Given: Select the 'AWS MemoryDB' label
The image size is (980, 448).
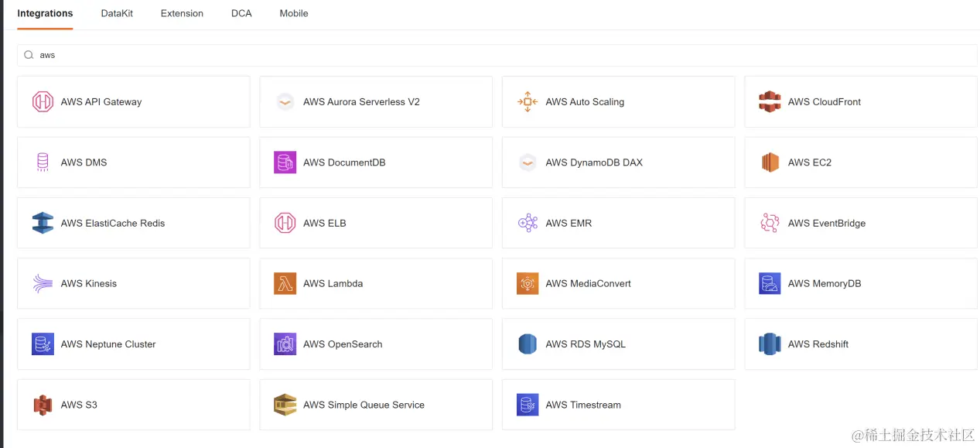Looking at the screenshot, I should point(825,284).
